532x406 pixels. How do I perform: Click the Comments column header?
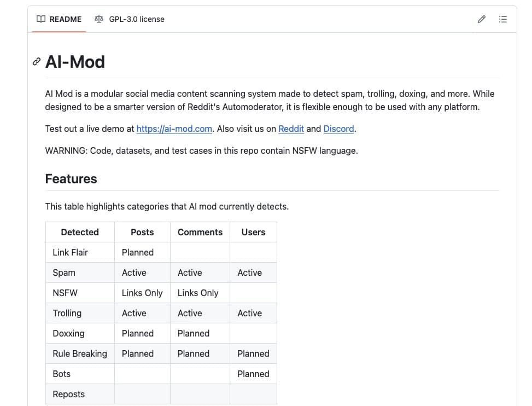coord(200,232)
